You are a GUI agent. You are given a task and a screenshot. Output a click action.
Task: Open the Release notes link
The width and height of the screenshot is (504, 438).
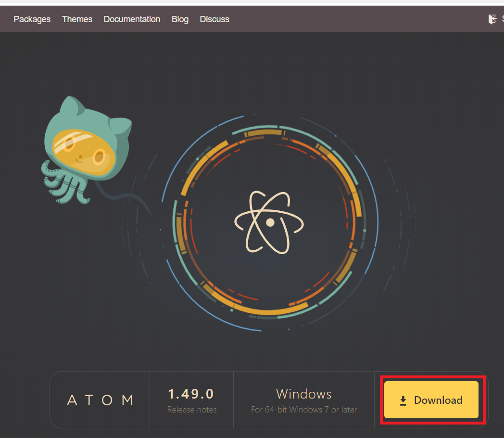[192, 410]
